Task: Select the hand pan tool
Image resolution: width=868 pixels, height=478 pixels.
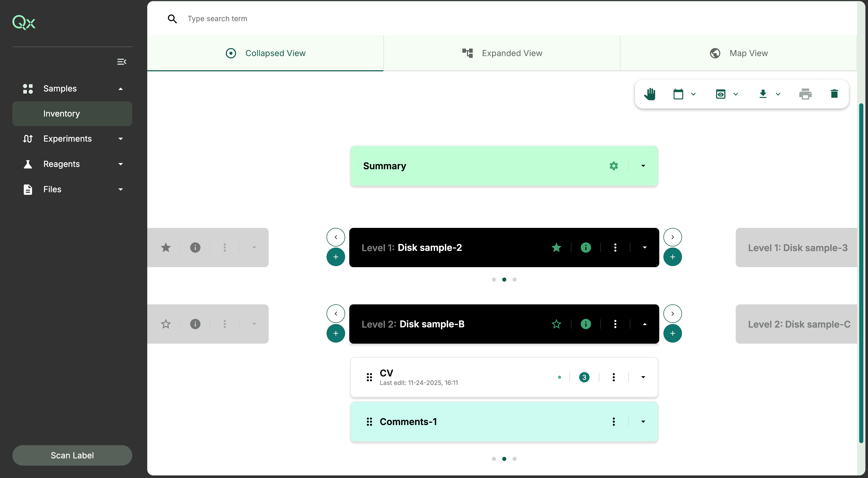Action: (x=650, y=94)
